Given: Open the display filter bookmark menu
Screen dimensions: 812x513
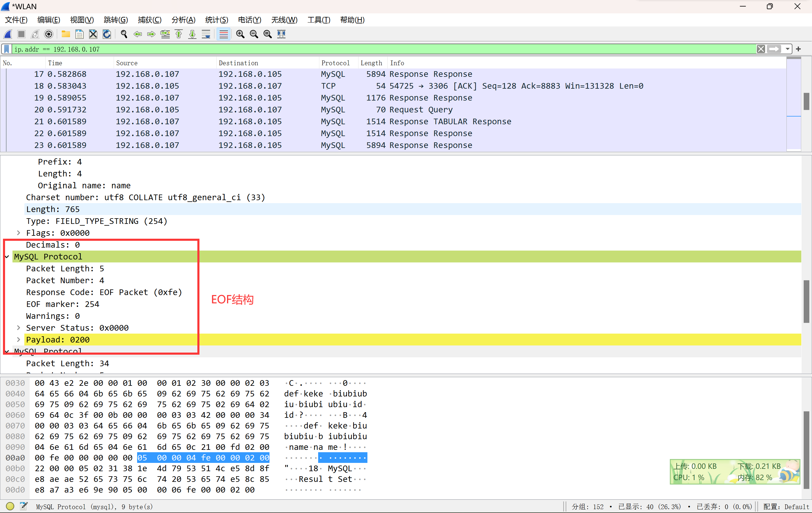Looking at the screenshot, I should (x=7, y=49).
